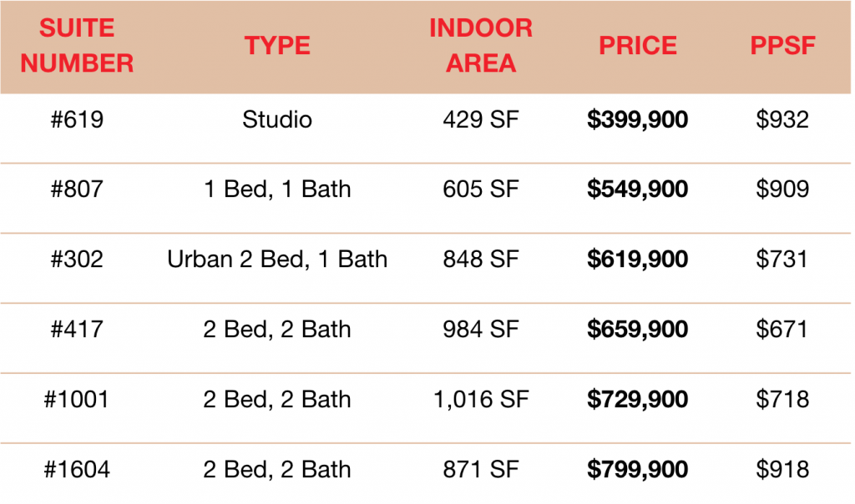855x504 pixels.
Task: Select suite #807 cell
Action: [x=77, y=190]
